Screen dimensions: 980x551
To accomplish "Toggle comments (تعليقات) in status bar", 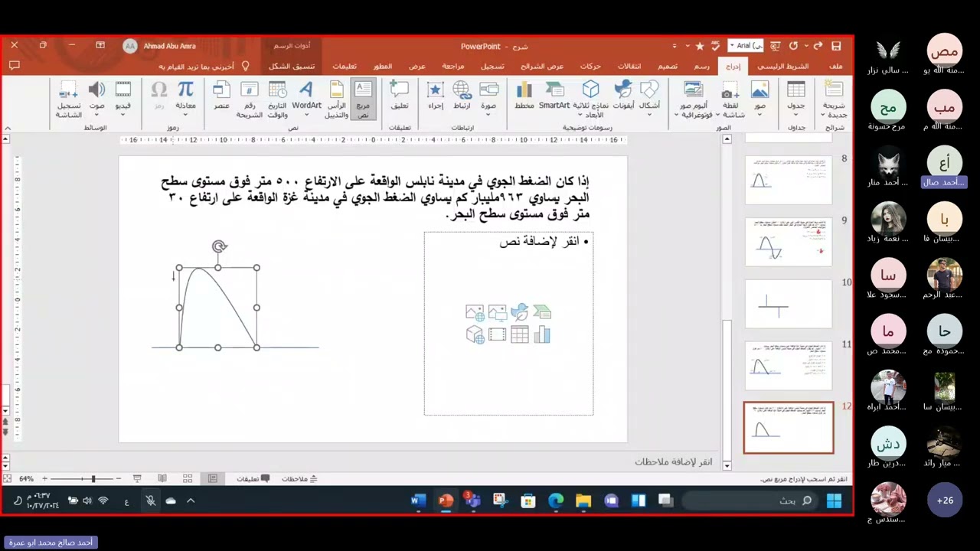I will tap(253, 479).
